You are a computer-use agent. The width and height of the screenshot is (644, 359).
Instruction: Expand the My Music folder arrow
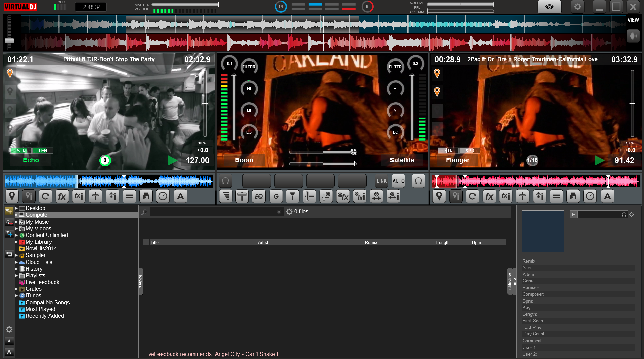(x=16, y=222)
